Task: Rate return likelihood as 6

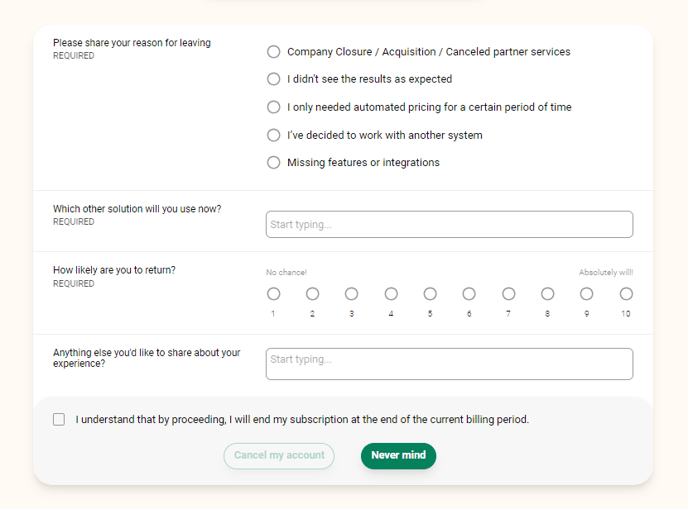Action: (x=469, y=294)
